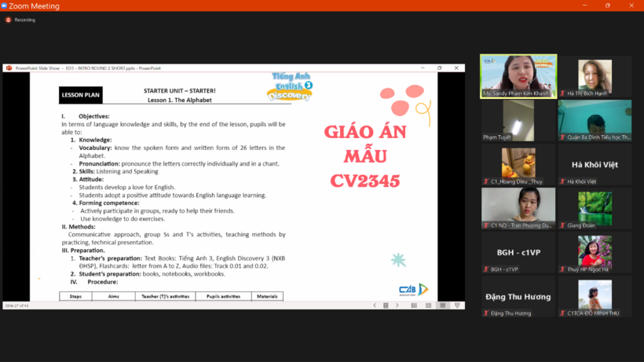Start Slide Show view icon
The height and width of the screenshot is (362, 644).
point(457,305)
